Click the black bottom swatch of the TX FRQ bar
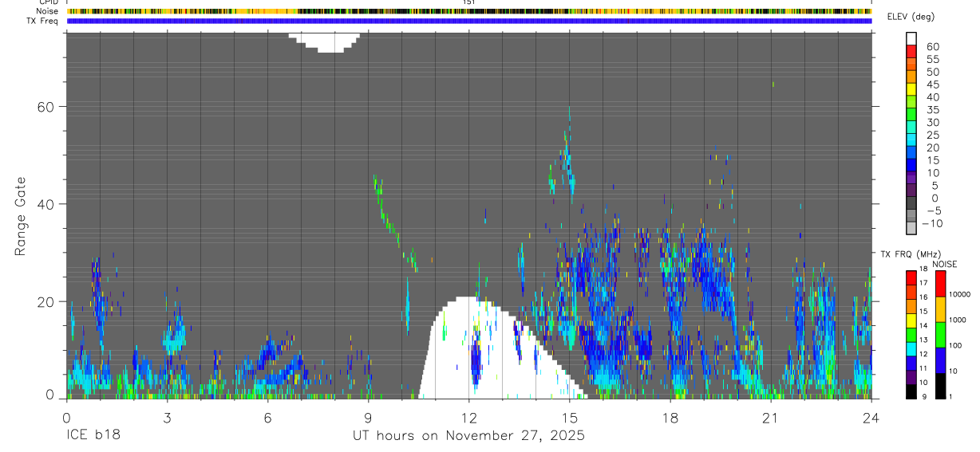 pos(911,391)
